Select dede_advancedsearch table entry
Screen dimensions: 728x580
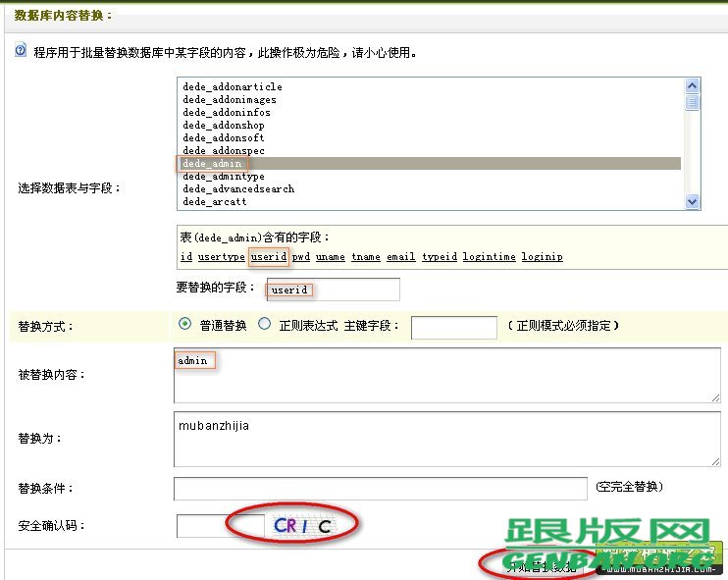pyautogui.click(x=238, y=189)
